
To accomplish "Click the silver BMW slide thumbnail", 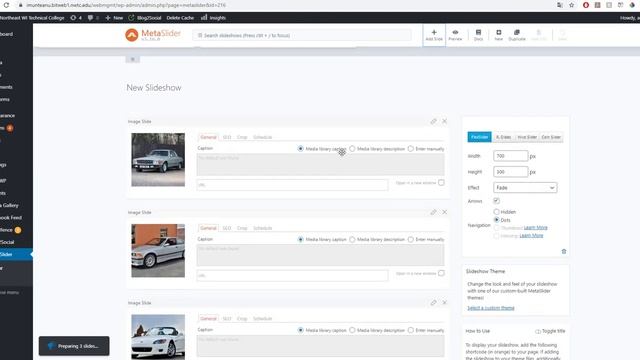I will click(158, 251).
